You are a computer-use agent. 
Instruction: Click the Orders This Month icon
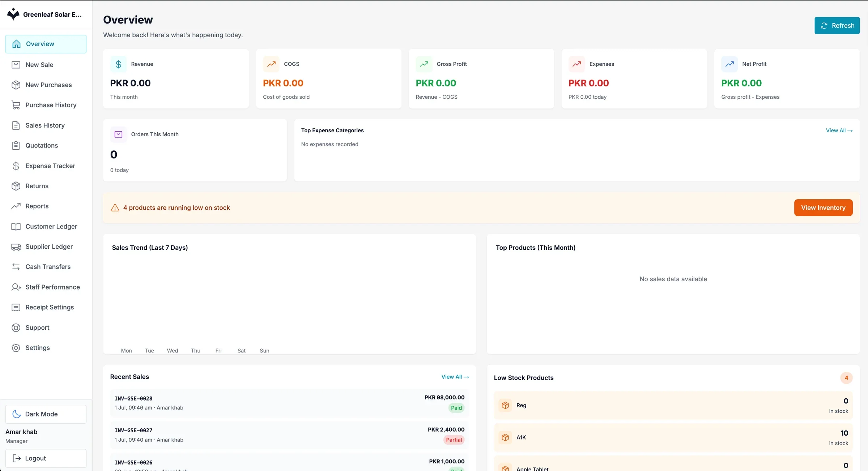click(x=118, y=134)
